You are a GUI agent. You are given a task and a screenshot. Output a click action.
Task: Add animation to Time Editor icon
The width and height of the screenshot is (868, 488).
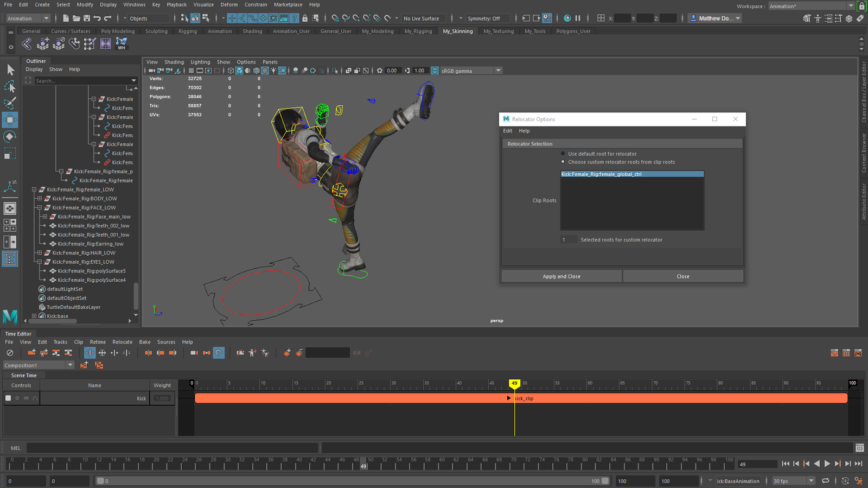(x=31, y=353)
